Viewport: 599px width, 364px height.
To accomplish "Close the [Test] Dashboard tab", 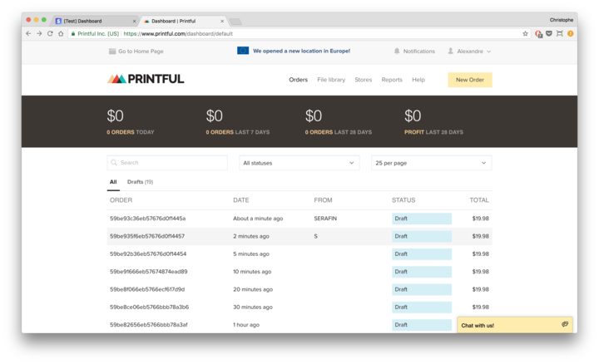I will coord(134,22).
